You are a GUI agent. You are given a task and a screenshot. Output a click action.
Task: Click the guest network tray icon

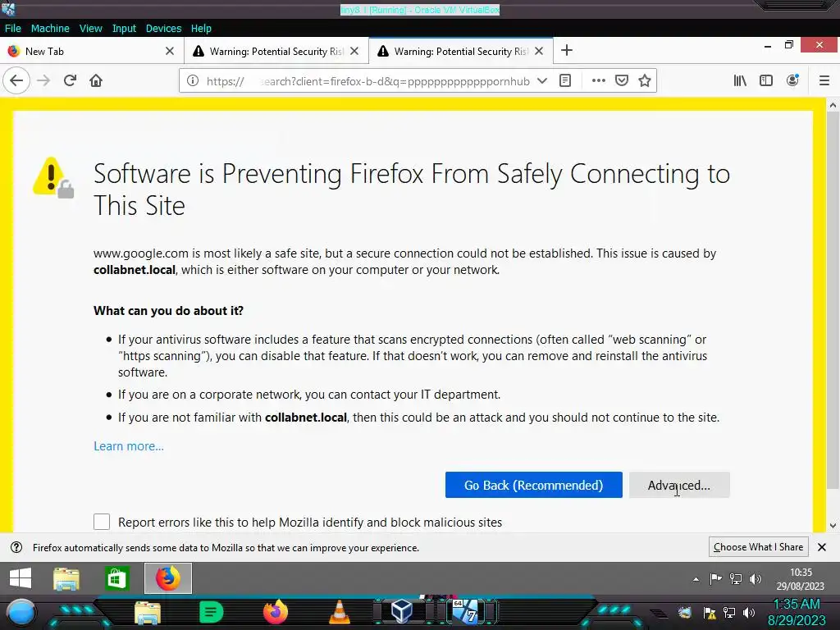pyautogui.click(x=736, y=578)
